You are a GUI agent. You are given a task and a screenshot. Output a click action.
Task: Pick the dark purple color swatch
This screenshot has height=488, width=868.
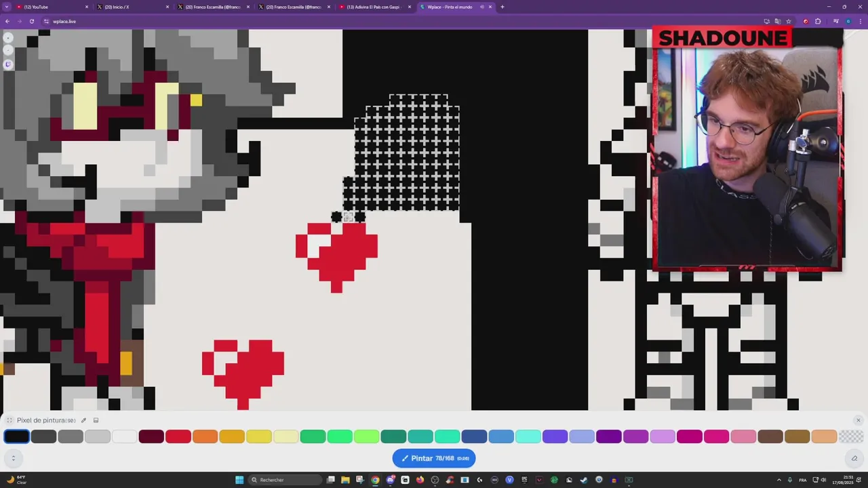click(609, 436)
